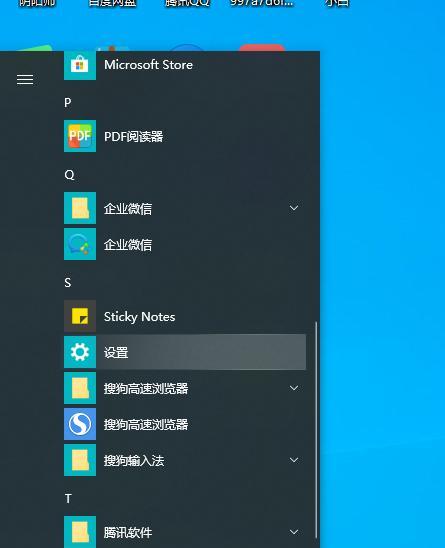Select the letter P section header
This screenshot has height=548, width=445.
pos(68,103)
